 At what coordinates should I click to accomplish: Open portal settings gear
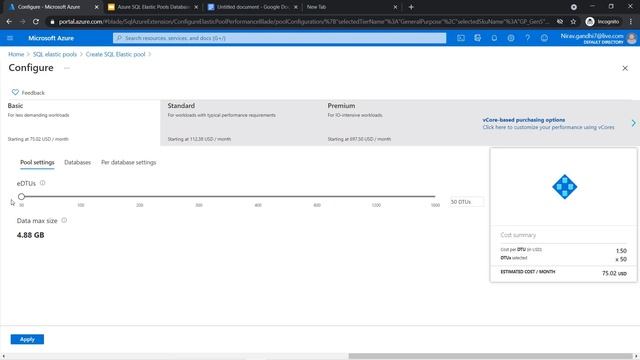tap(511, 38)
